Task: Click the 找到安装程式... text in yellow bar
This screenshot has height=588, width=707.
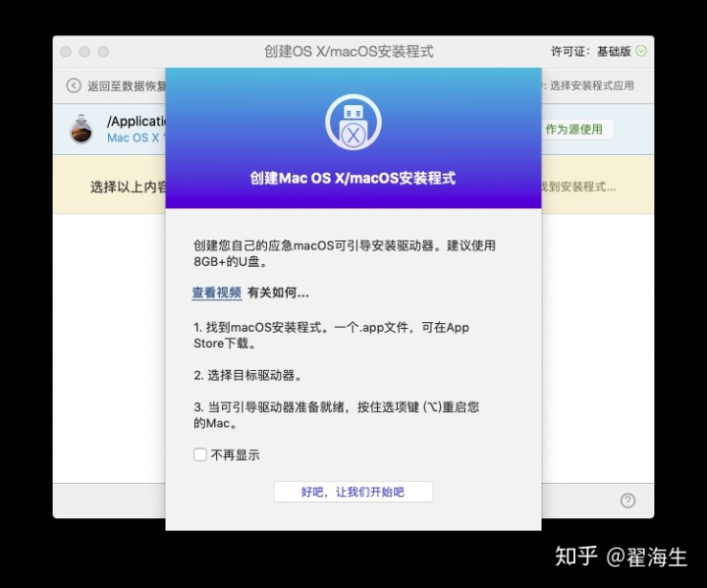Action: click(578, 187)
